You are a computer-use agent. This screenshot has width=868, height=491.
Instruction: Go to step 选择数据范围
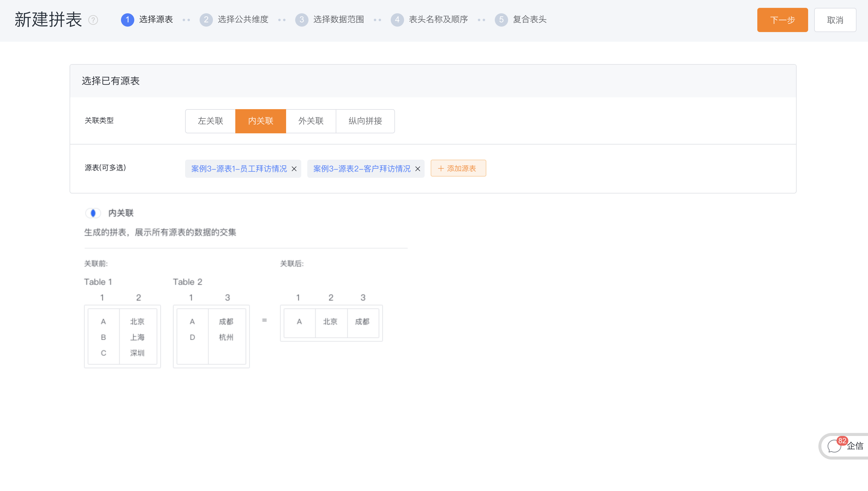[338, 20]
